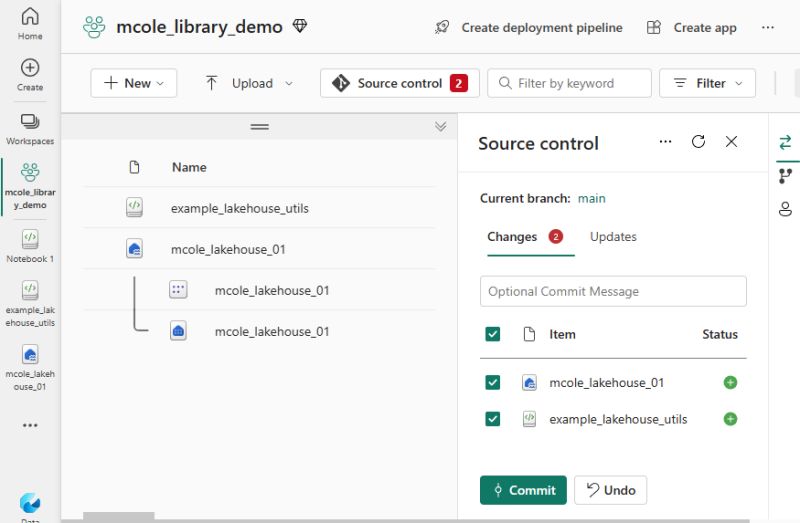Uncheck example_lakehouse_utils in changes list
Viewport: 800px width, 523px height.
tap(493, 419)
